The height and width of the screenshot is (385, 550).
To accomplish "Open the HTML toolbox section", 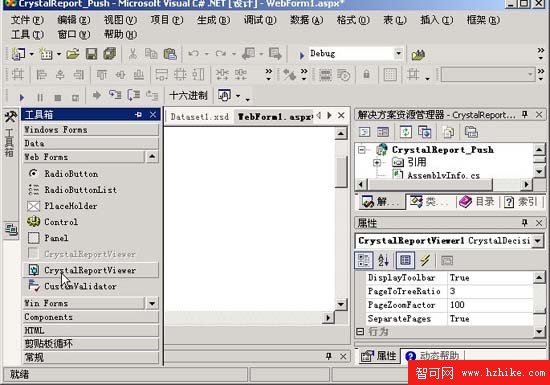I will (x=91, y=330).
